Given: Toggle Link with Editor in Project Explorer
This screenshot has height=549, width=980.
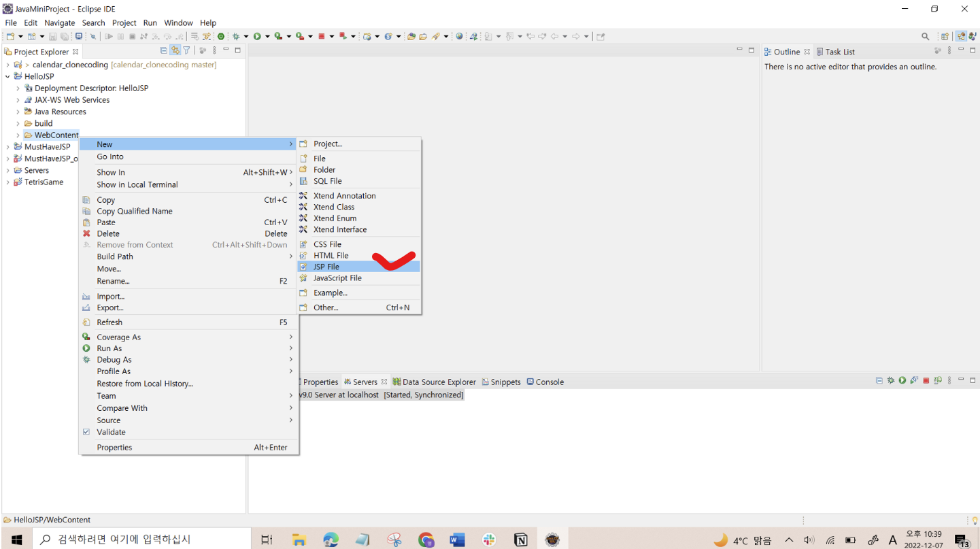Looking at the screenshot, I should pyautogui.click(x=175, y=50).
